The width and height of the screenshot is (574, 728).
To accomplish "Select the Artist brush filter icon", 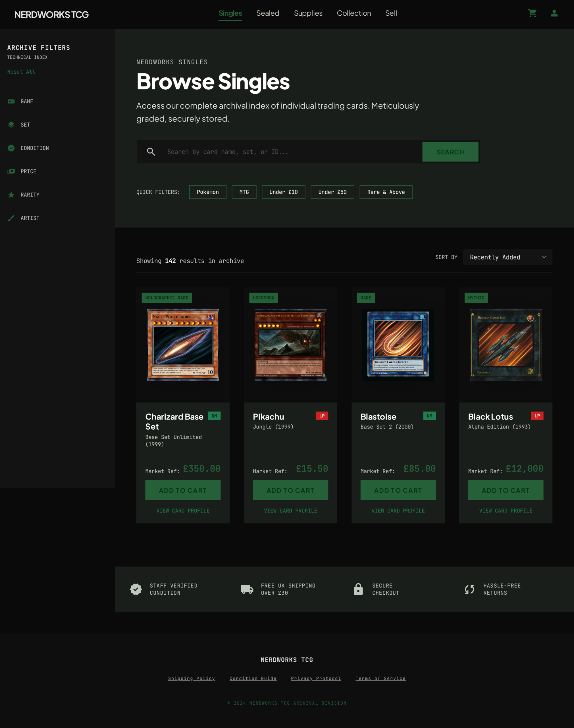I will (11, 218).
